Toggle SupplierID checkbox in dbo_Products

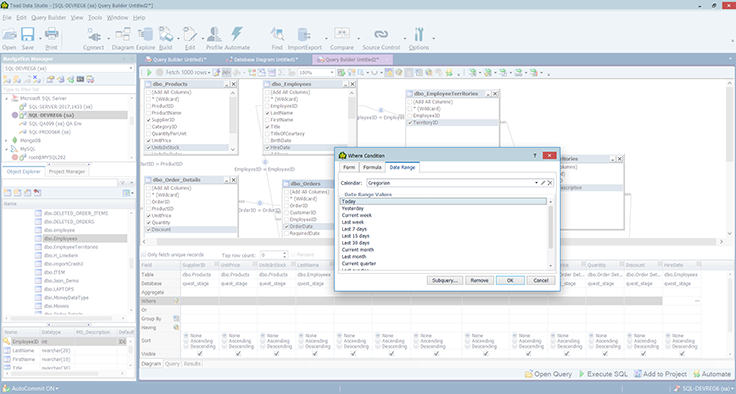[148, 120]
